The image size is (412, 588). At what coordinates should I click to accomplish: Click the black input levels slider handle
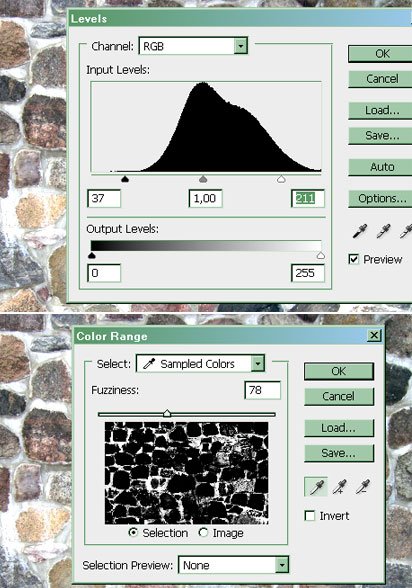point(125,179)
